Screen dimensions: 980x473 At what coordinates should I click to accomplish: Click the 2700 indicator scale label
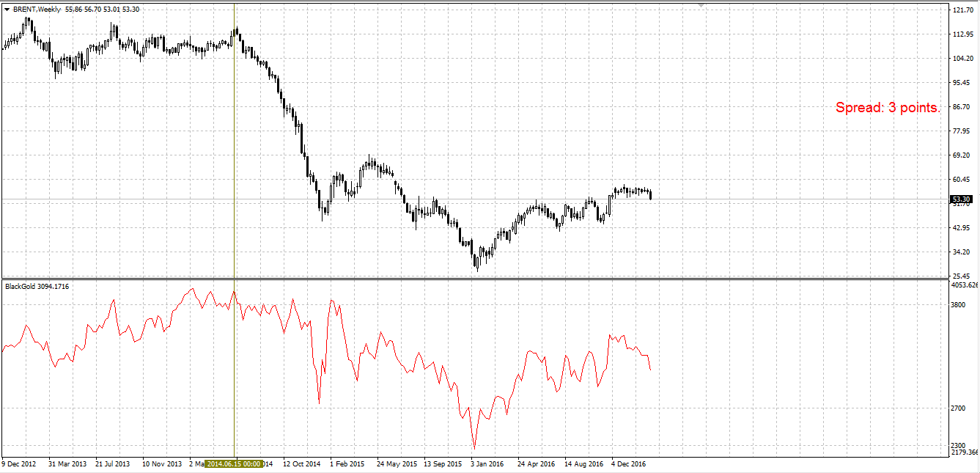click(959, 408)
